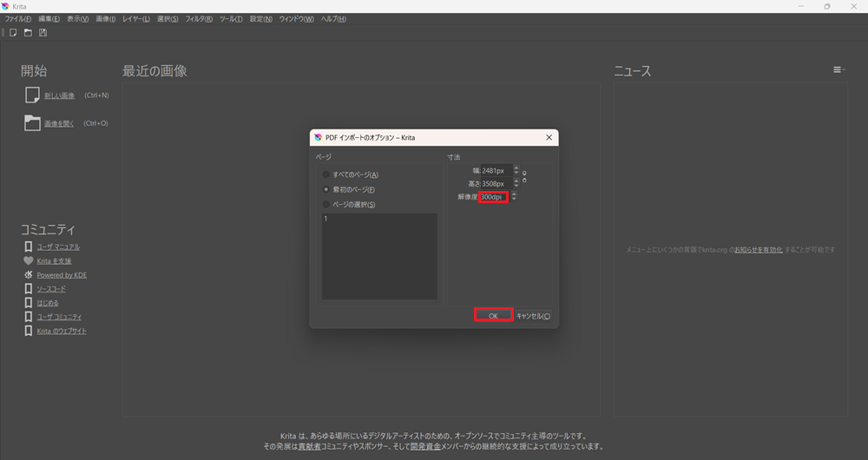Image resolution: width=868 pixels, height=460 pixels.
Task: Select the ページの選択 radio button
Action: [x=326, y=204]
